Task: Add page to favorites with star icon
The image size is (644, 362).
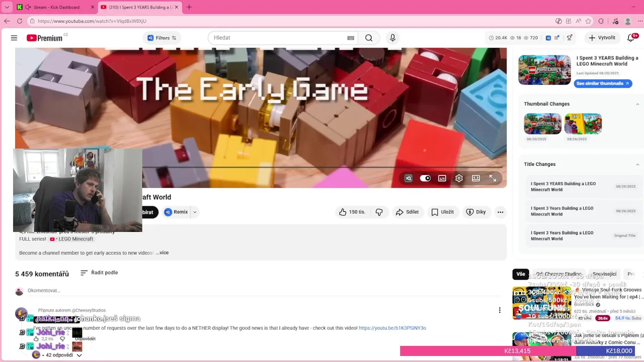Action: (x=588, y=21)
